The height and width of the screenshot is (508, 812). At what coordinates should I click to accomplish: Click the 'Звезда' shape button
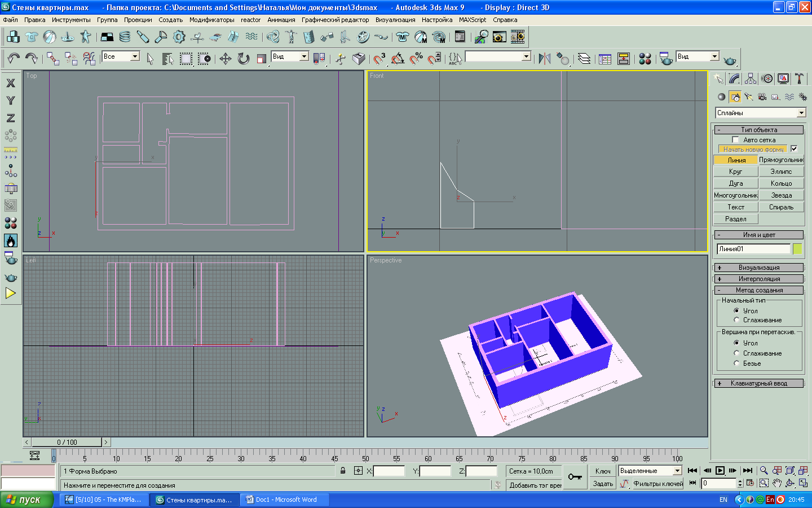[x=782, y=195]
